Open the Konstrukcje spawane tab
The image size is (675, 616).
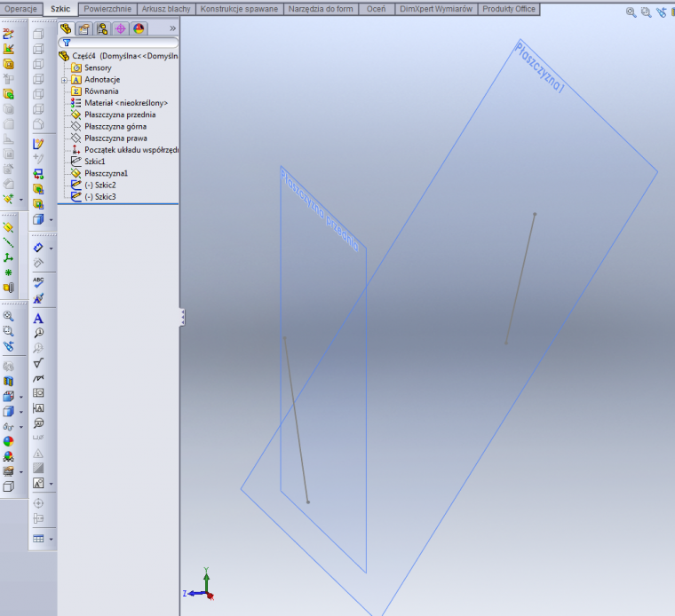239,9
